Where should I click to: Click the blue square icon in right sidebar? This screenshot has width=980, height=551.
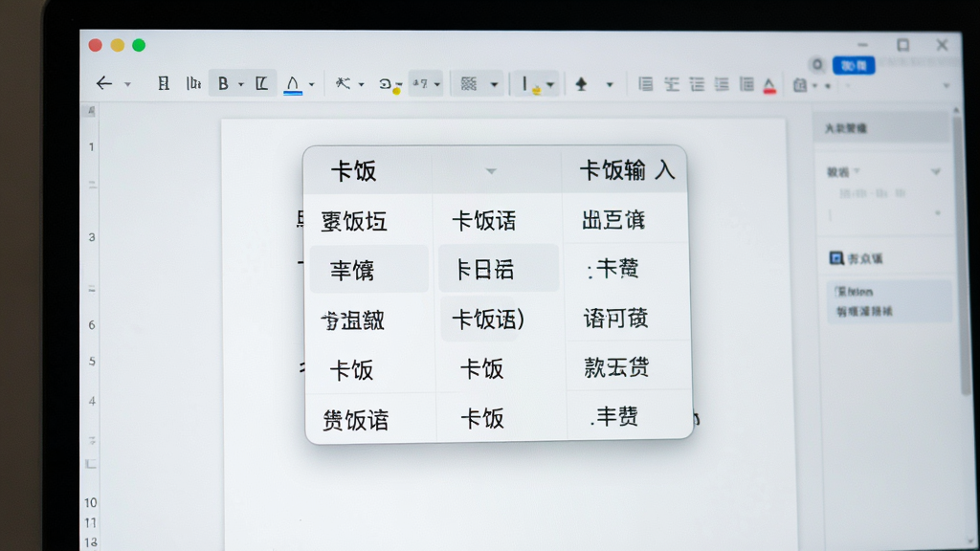836,258
